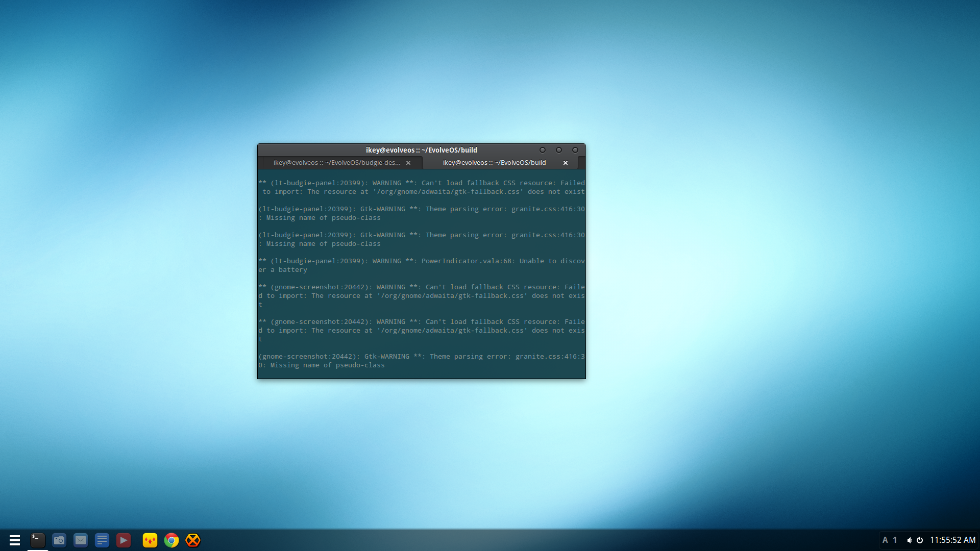Click the 'PowerIndicator.vala:68' warning line
This screenshot has width=980, height=551.
click(x=422, y=261)
